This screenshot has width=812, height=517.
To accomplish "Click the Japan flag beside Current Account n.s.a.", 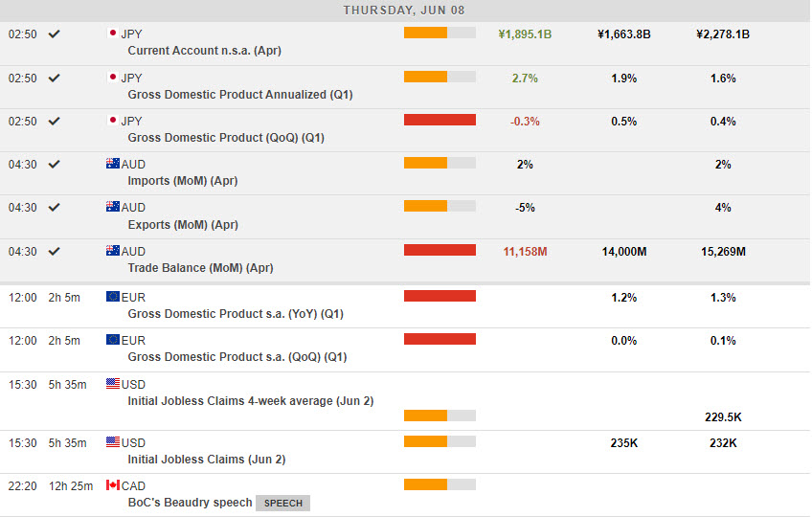I will pos(112,34).
